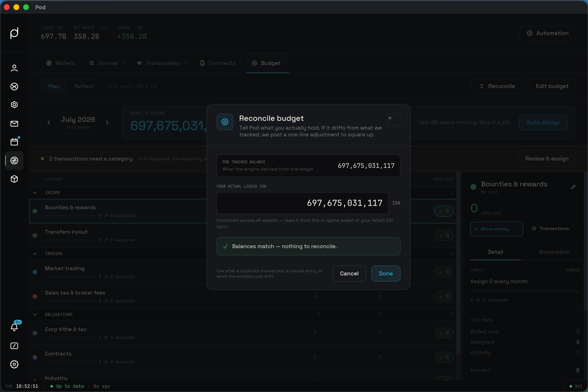
Task: Go to next month with right chevron
Action: (107, 122)
